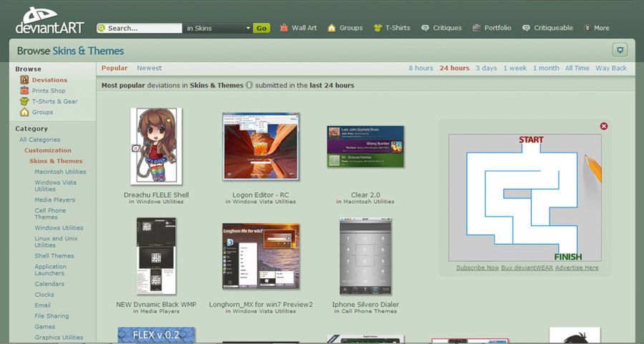Click the Buy deviantWEAR link

coord(527,267)
